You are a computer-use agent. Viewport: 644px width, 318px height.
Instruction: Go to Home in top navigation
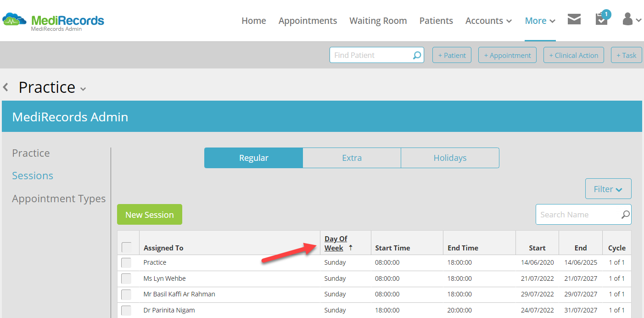click(254, 21)
